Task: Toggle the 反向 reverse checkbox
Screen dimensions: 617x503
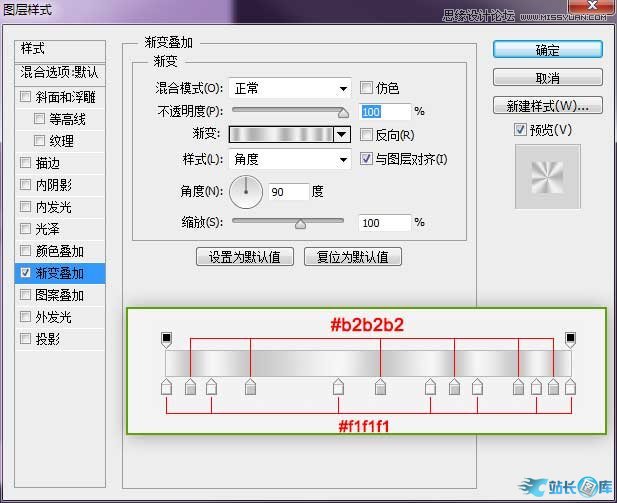Action: click(x=367, y=134)
